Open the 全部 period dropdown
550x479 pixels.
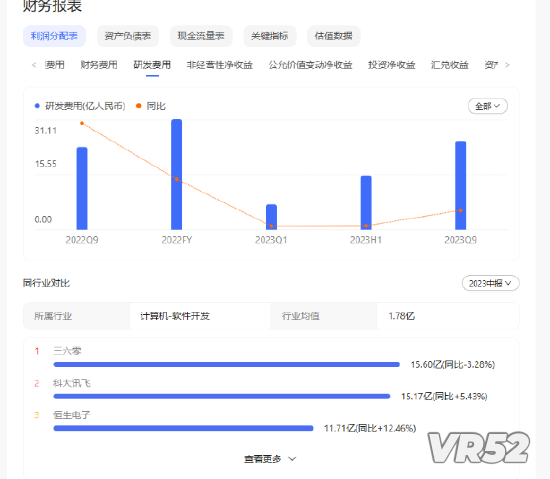click(488, 106)
